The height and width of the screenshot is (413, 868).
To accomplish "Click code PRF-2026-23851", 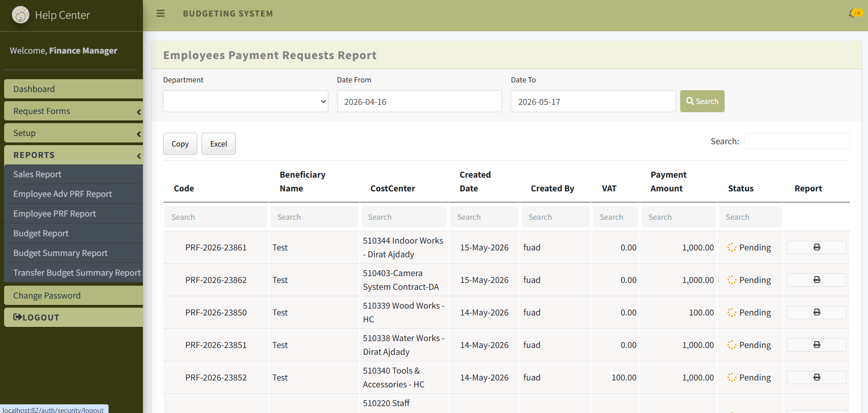I will [216, 345].
